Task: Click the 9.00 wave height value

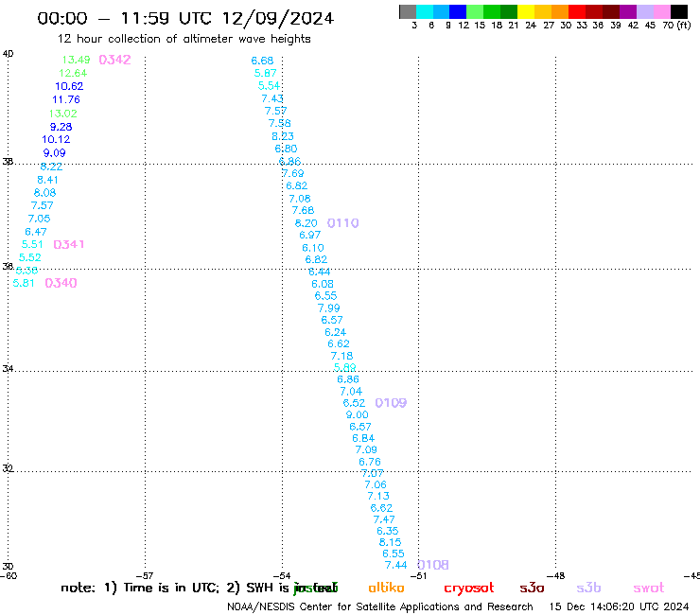Action: [358, 415]
